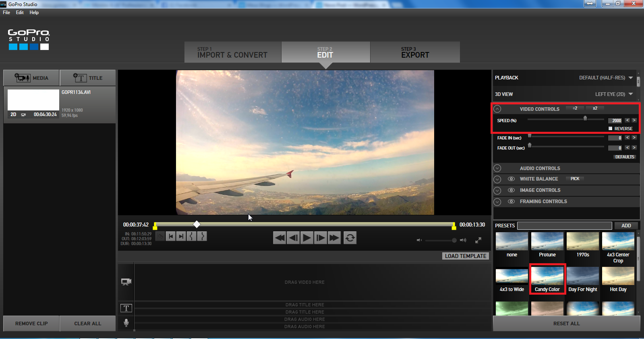Toggle loop playback icon
644x339 pixels.
point(350,238)
